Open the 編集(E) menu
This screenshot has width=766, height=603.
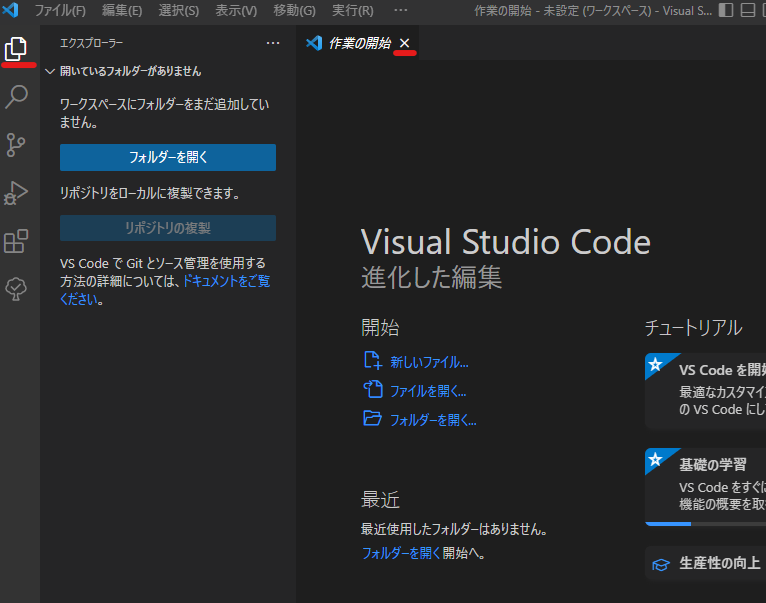pyautogui.click(x=122, y=11)
